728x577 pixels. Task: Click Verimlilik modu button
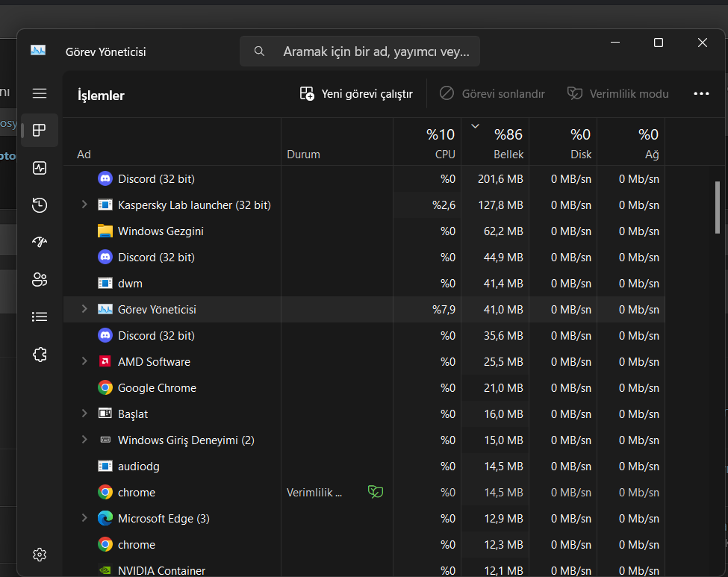pyautogui.click(x=618, y=94)
